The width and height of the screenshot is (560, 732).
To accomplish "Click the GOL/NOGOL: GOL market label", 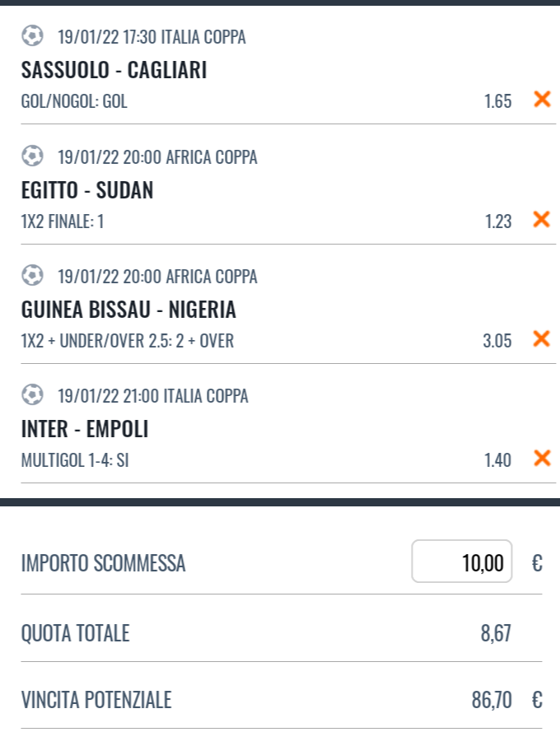I will 74,101.
